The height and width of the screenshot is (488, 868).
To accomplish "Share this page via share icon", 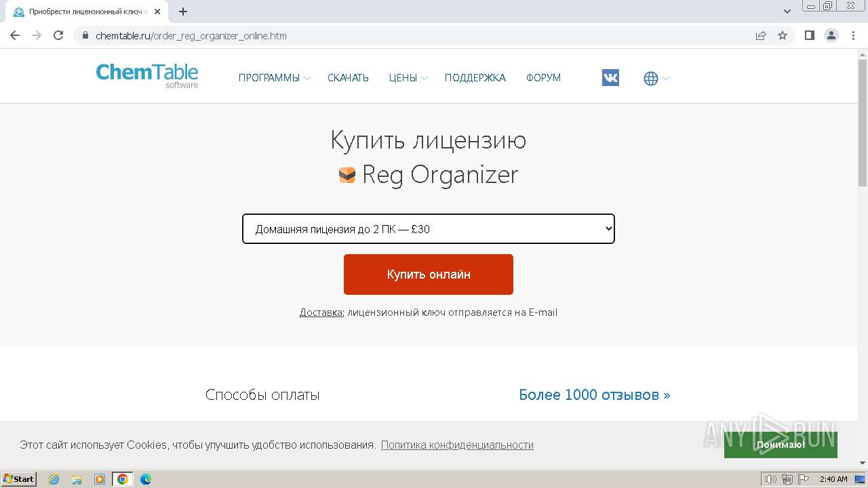I will tap(761, 35).
